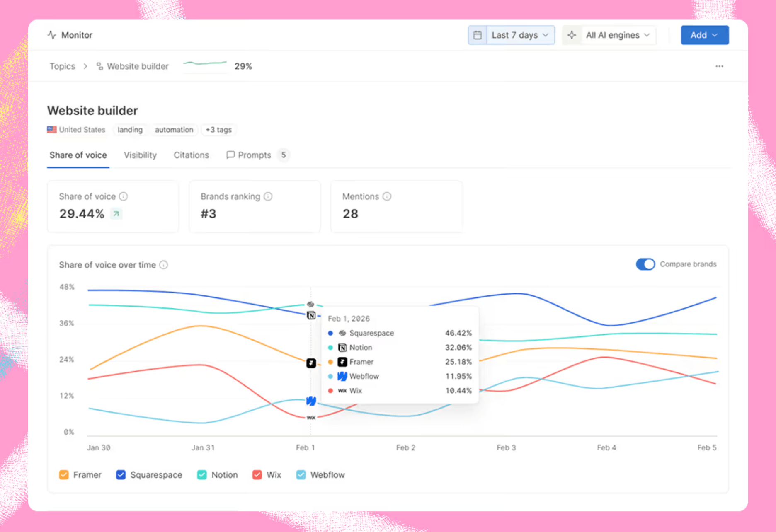Switch to the Citations tab

[191, 155]
